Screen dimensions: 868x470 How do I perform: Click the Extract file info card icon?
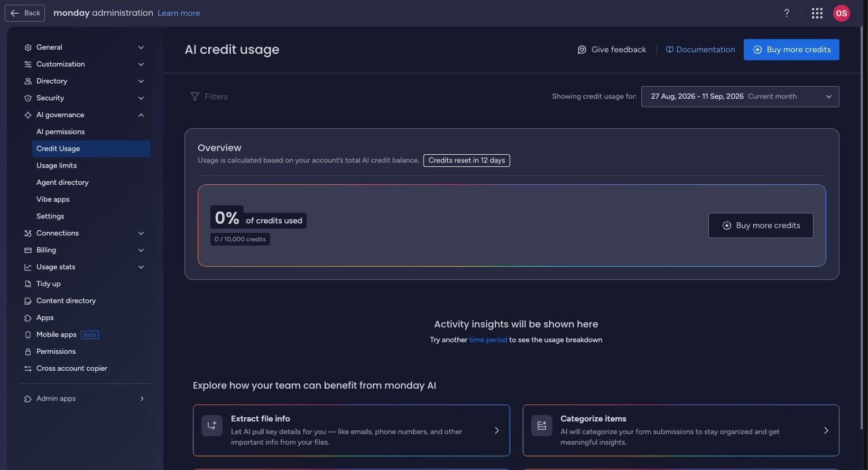212,426
